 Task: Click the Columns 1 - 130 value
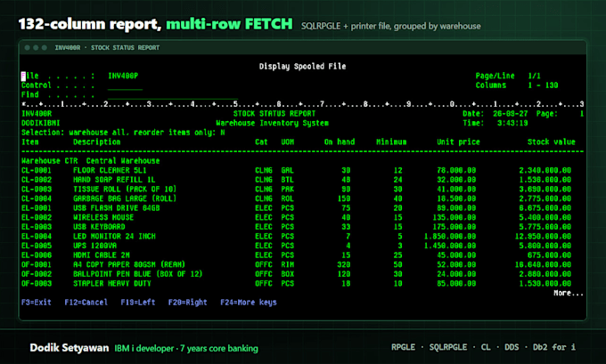(x=543, y=85)
